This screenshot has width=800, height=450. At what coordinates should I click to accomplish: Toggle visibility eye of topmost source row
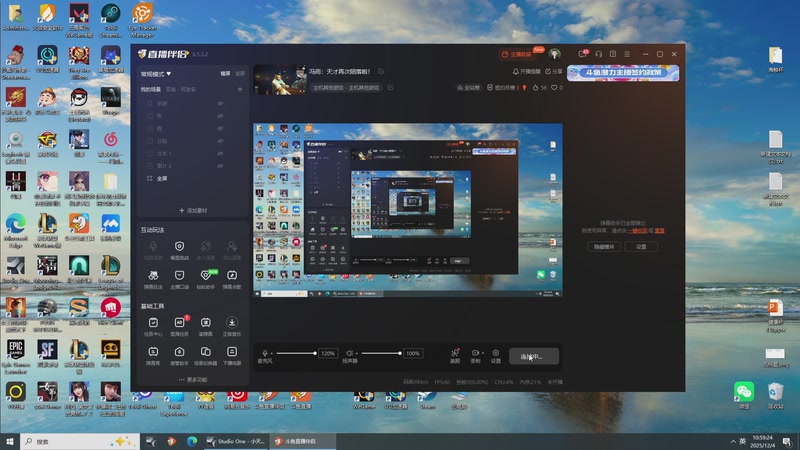click(220, 103)
